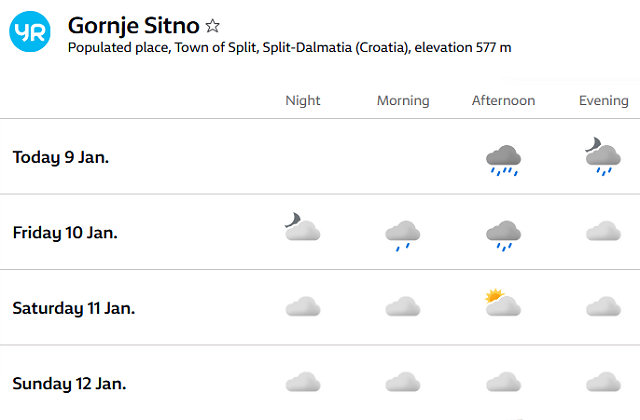640x420 pixels.
Task: Click Saturday night cloudy icon
Action: coord(303,307)
